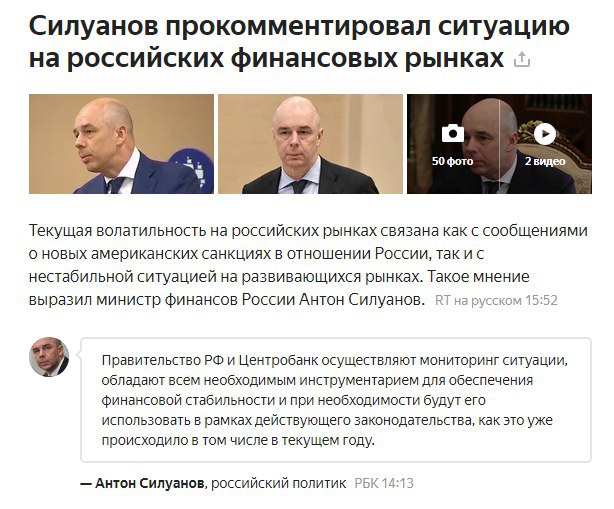
Task: Click the headline line 'Силуанов прокомментировал ситуацию'
Action: click(299, 26)
